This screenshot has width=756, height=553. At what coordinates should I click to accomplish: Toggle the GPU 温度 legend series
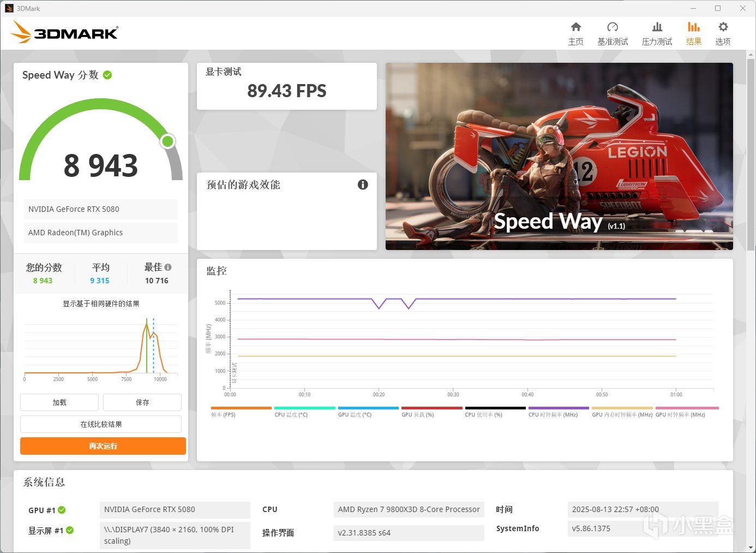point(368,412)
